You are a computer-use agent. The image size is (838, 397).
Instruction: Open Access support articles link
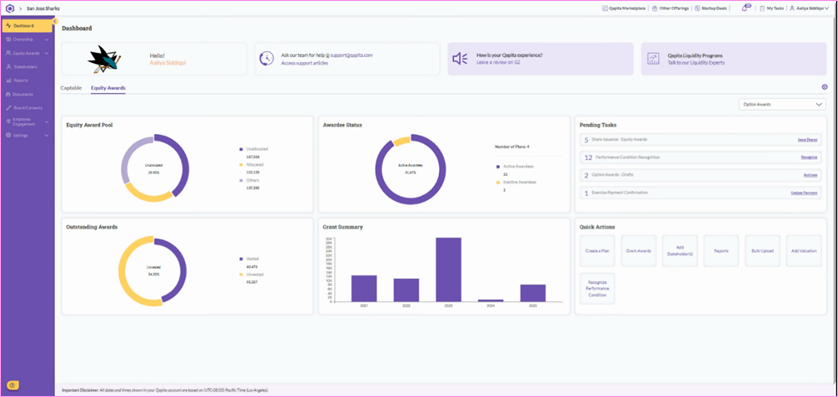click(305, 63)
